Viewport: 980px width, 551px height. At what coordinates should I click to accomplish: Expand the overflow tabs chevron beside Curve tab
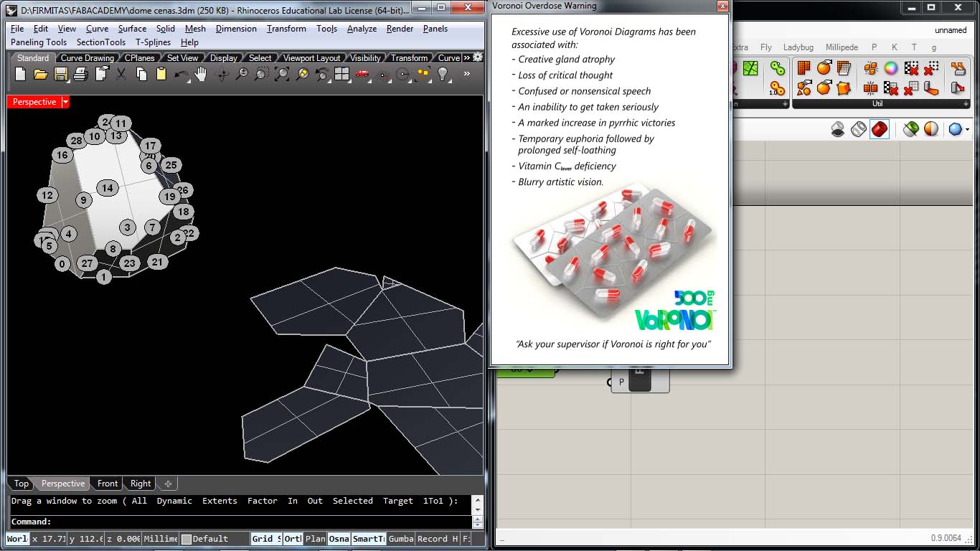(x=466, y=57)
